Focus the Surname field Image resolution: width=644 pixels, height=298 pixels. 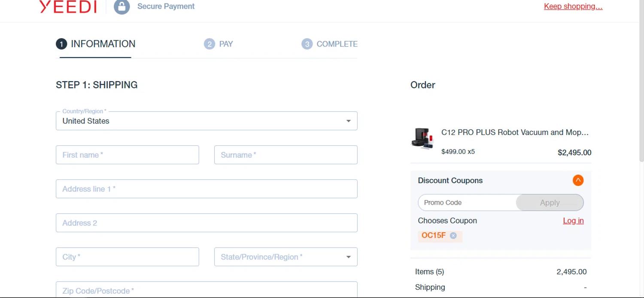click(x=286, y=155)
